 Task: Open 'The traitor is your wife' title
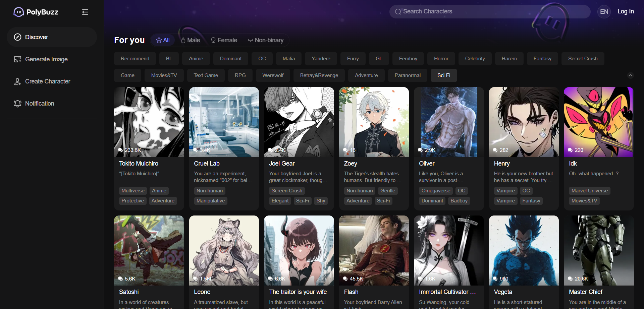298,292
